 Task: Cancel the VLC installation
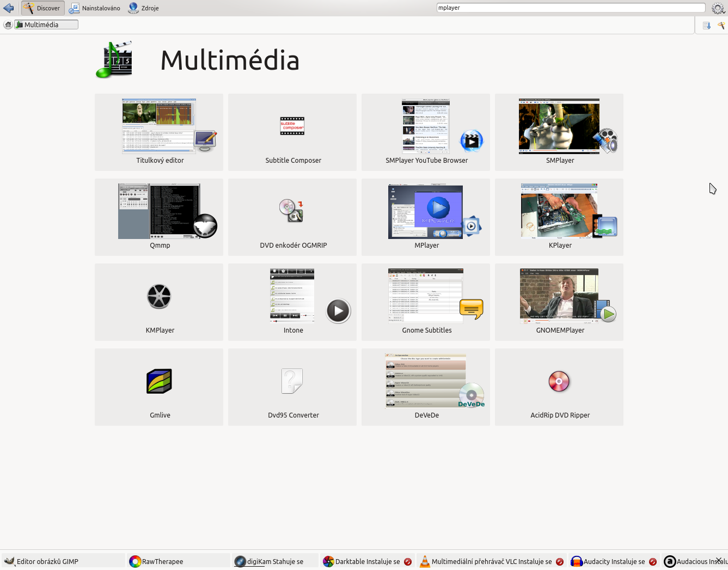coord(560,562)
